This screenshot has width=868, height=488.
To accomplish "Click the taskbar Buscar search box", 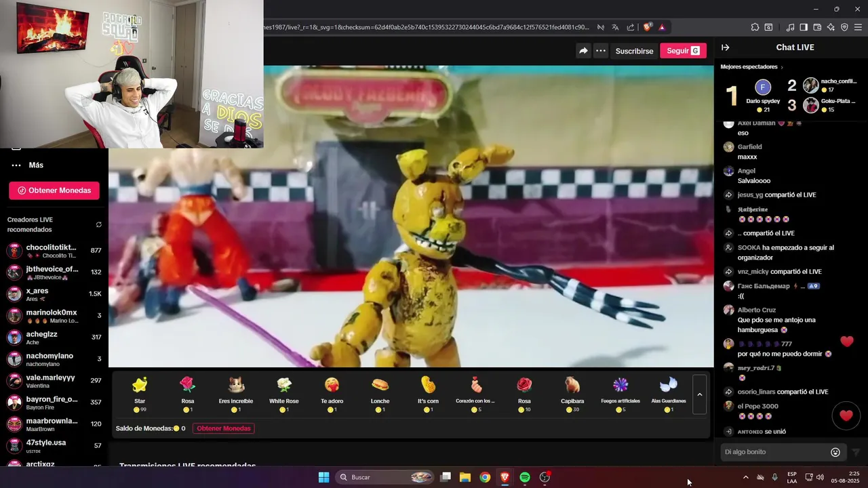I will tap(385, 477).
